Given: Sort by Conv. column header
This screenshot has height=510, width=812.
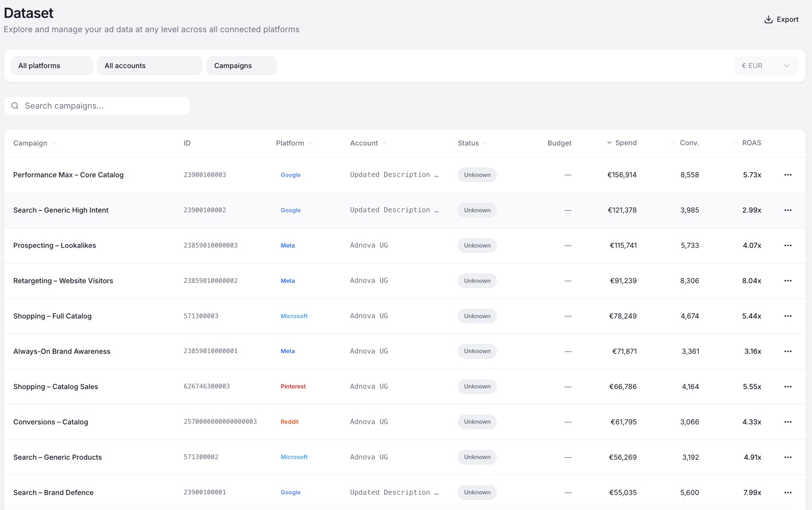Looking at the screenshot, I should 685,143.
